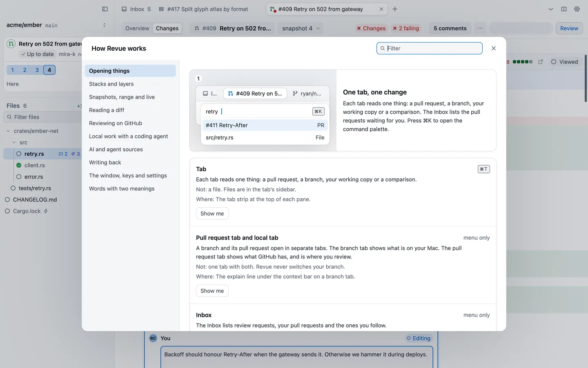Select AI and agent sources topic
Screen dimensions: 588x368
click(130, 149)
